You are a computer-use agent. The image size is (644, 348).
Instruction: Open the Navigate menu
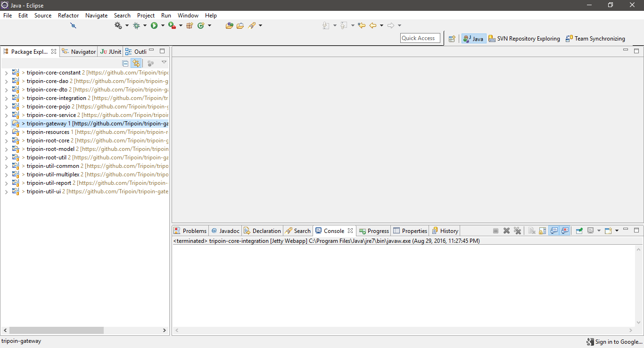pos(96,16)
